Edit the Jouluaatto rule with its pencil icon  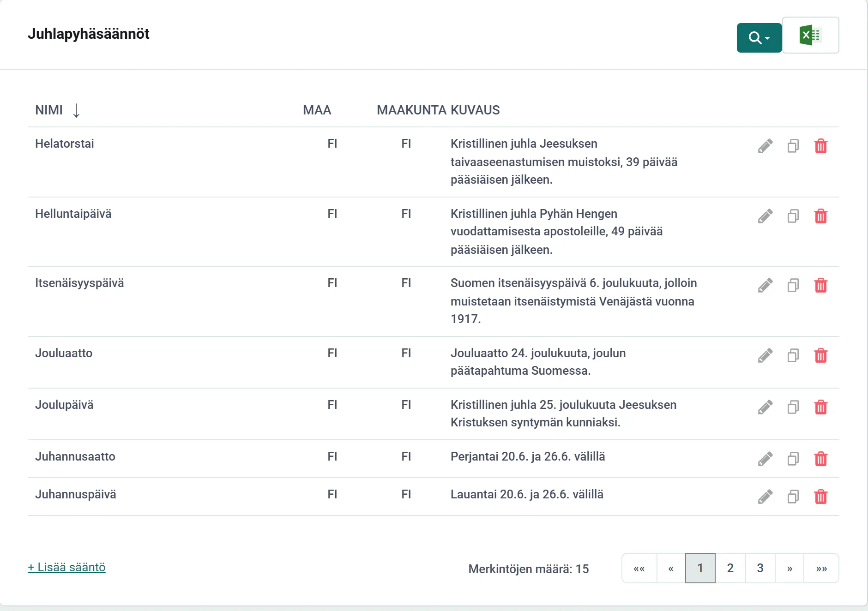765,356
